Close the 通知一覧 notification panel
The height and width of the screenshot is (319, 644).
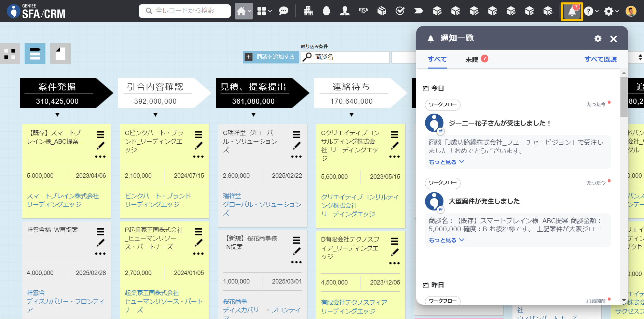click(x=614, y=39)
